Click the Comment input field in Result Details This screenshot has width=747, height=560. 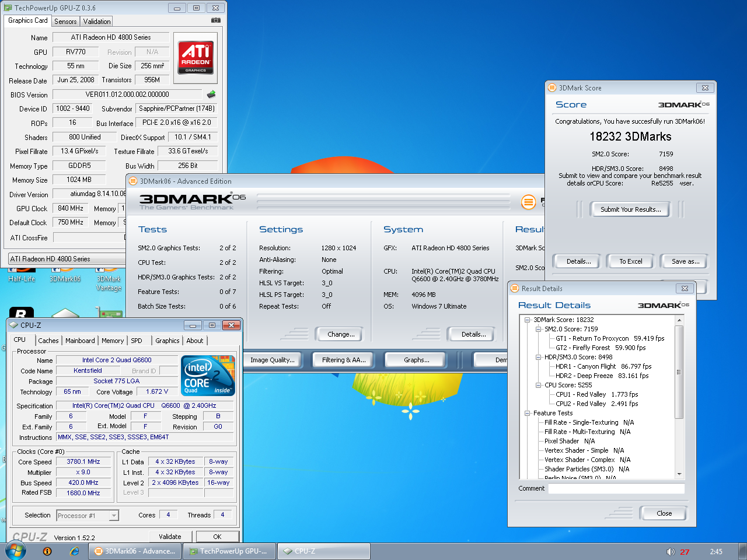point(616,489)
